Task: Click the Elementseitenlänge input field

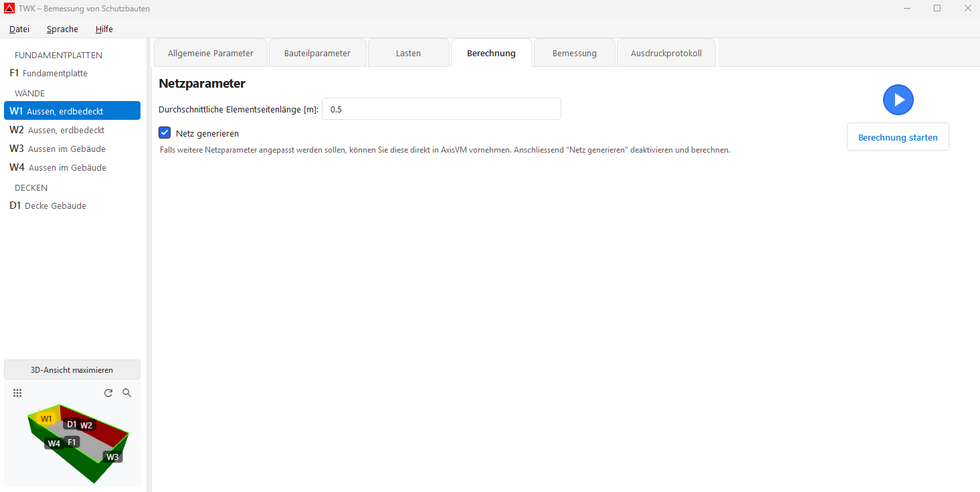Action: coord(441,108)
